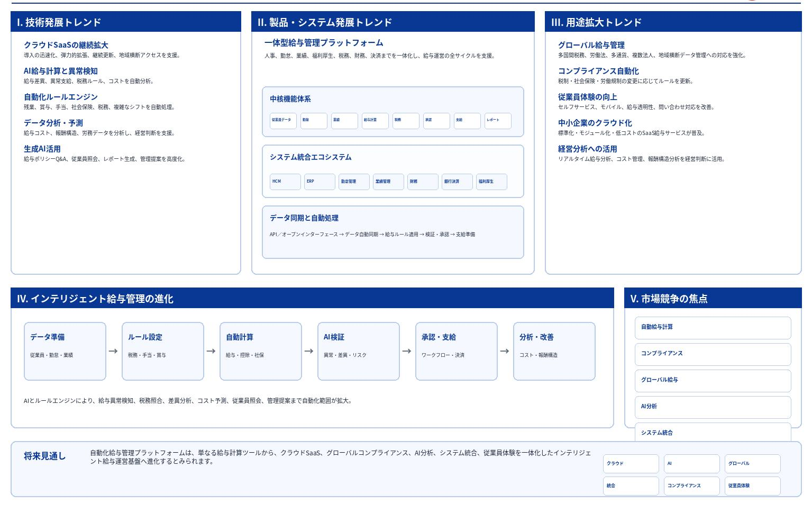Select グローバル給与 in 市場競争の焦点 list
Viewport: 812px width, 512px height.
click(713, 381)
